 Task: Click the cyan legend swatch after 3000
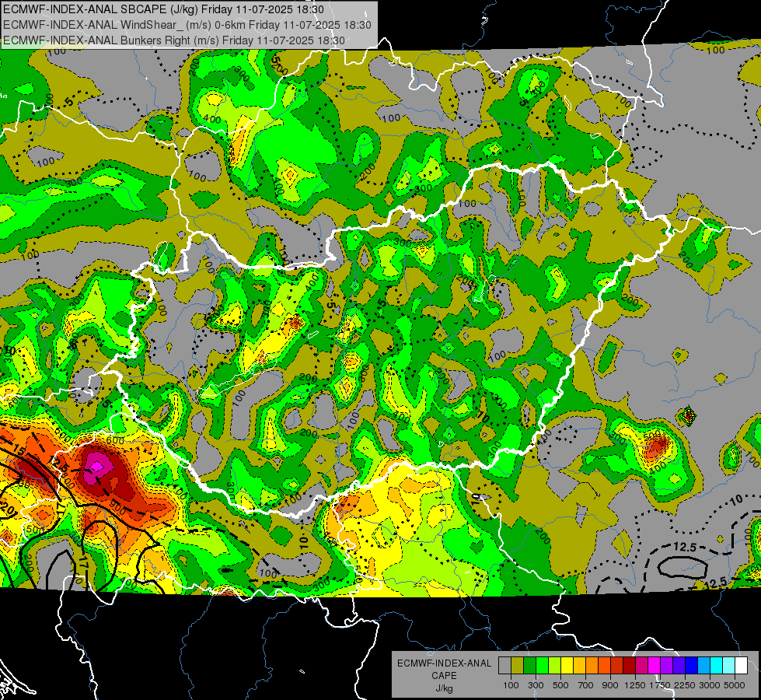(717, 666)
